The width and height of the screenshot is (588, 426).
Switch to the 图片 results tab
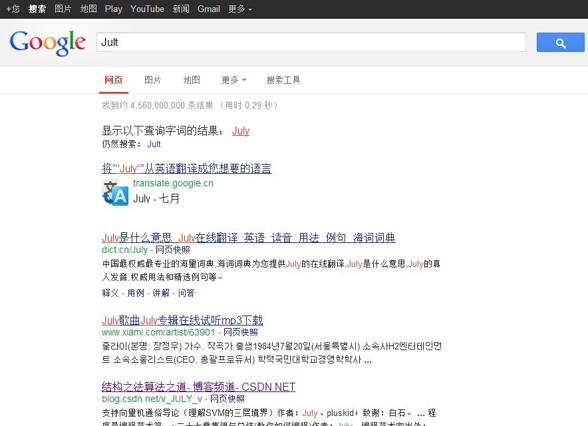click(x=153, y=80)
